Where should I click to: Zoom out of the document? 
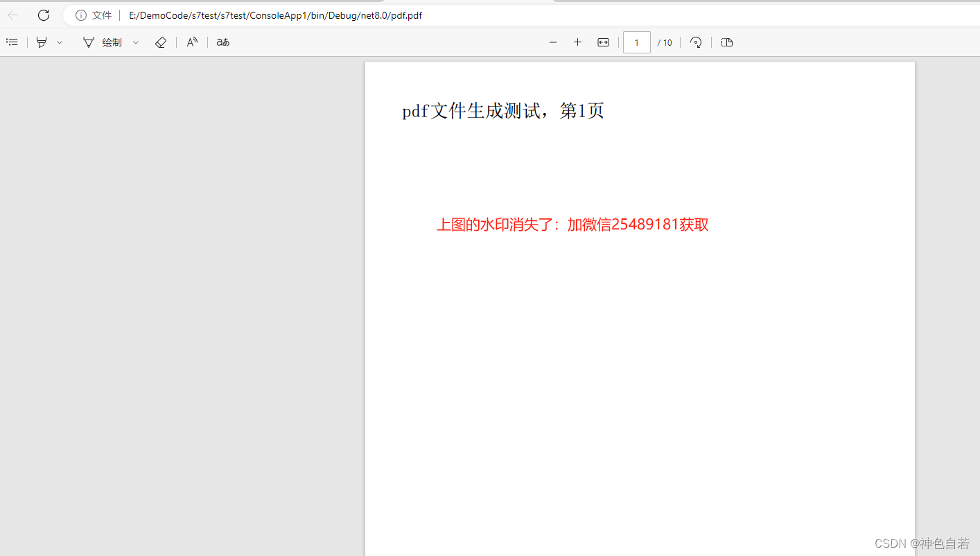point(552,42)
